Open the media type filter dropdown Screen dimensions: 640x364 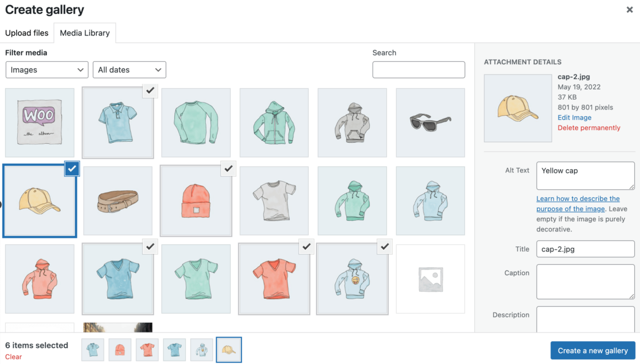[46, 69]
